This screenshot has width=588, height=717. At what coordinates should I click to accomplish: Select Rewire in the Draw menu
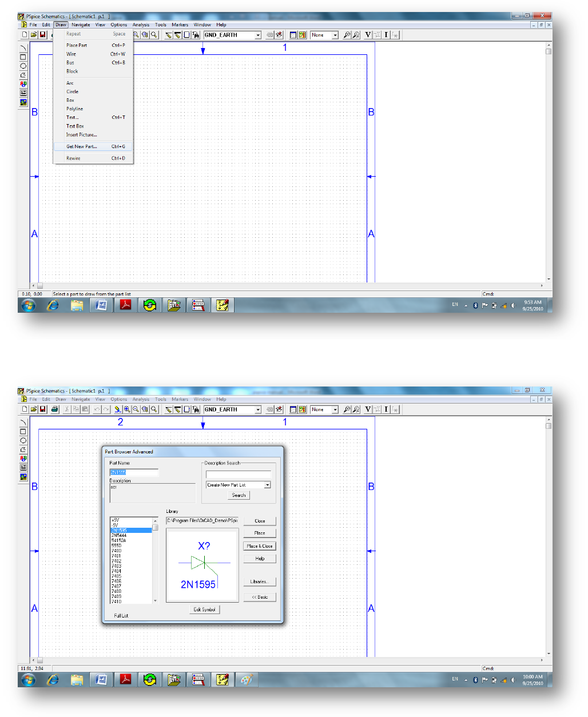(x=93, y=158)
